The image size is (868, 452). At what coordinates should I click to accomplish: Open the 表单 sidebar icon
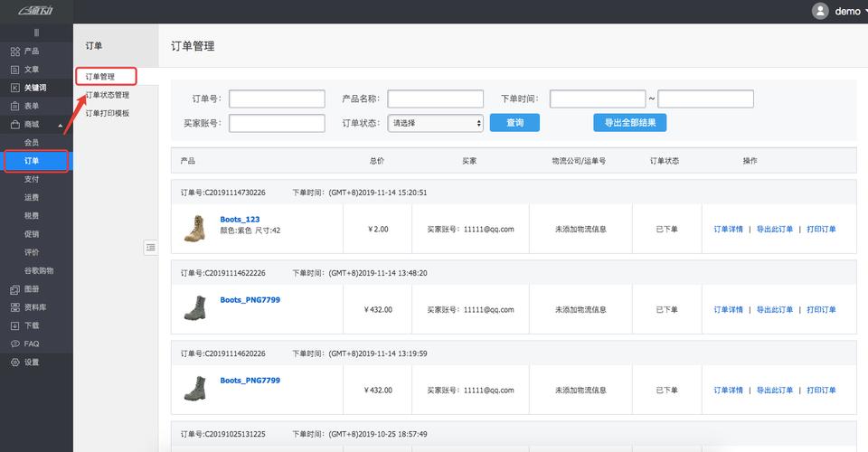[15, 107]
